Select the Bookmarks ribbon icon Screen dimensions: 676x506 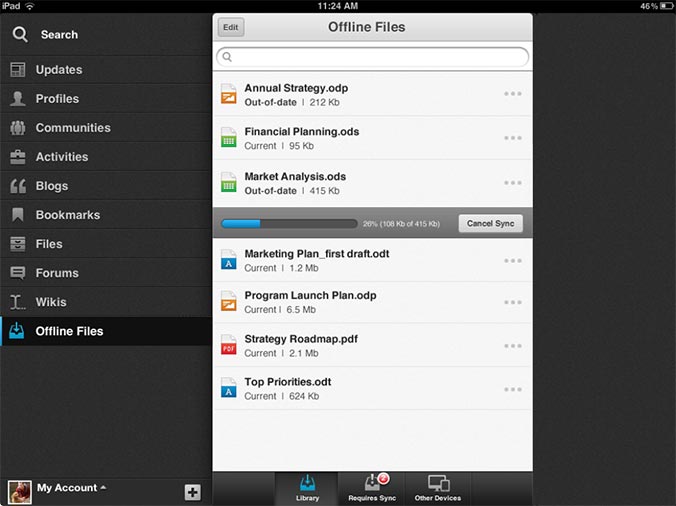pos(18,215)
